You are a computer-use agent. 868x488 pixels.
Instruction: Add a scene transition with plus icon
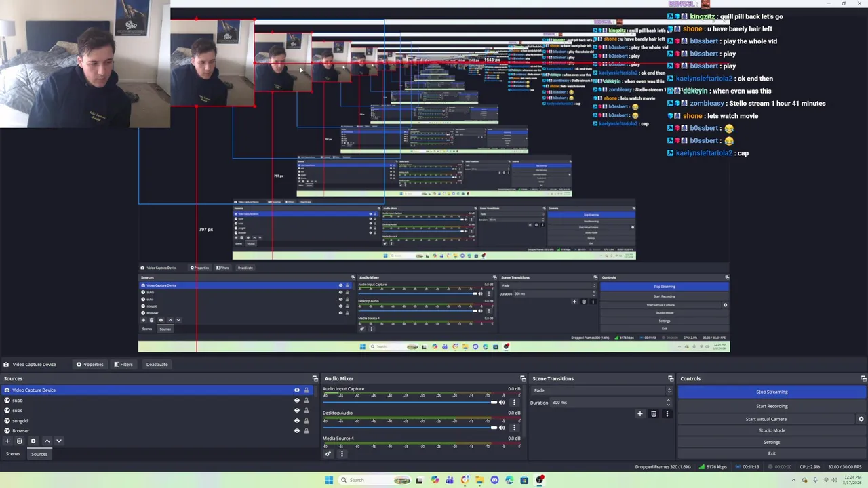(639, 413)
